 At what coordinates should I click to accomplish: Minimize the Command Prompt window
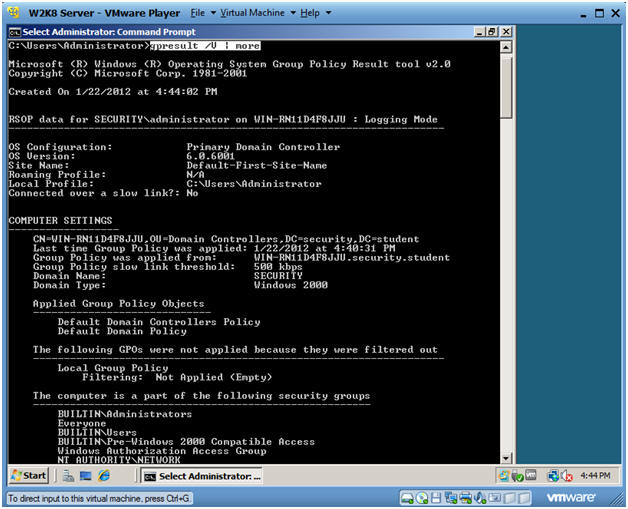tap(479, 32)
